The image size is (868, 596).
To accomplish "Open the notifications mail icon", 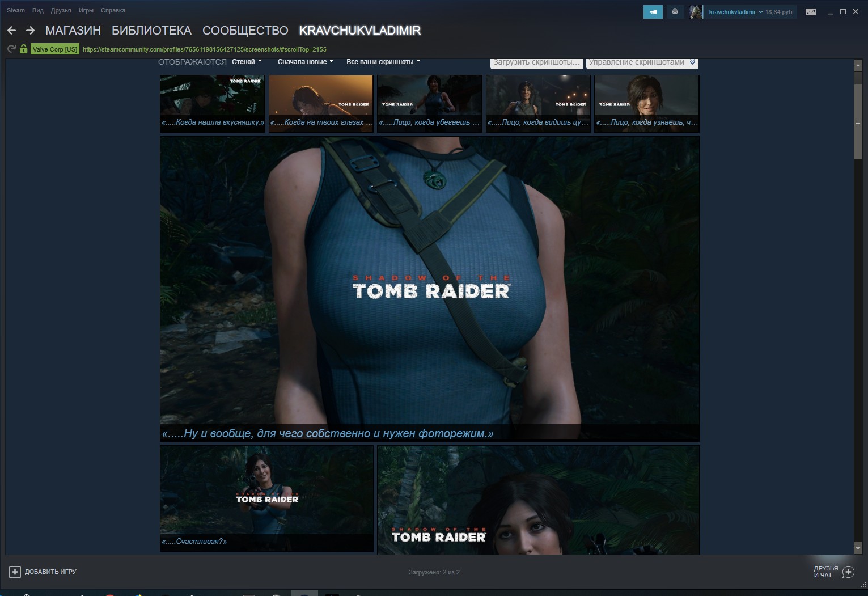I will point(674,11).
